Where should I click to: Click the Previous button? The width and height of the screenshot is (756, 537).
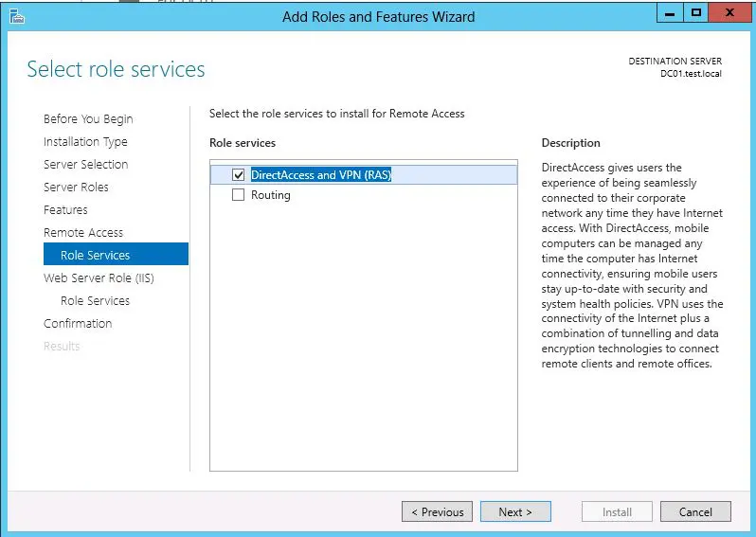tap(438, 511)
